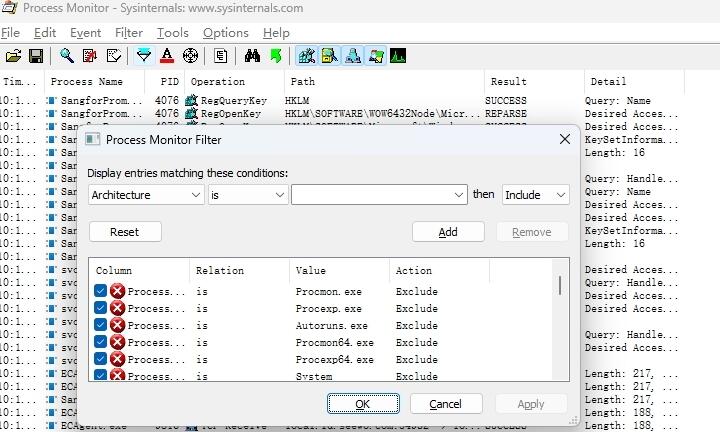This screenshot has width=720, height=432.
Task: Click the green Jump To Object icon
Action: click(276, 56)
